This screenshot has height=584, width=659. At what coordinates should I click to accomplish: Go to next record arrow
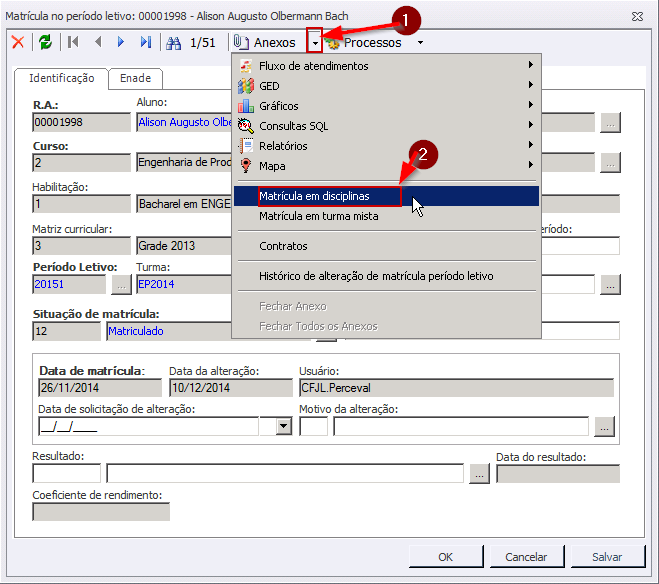click(x=121, y=42)
